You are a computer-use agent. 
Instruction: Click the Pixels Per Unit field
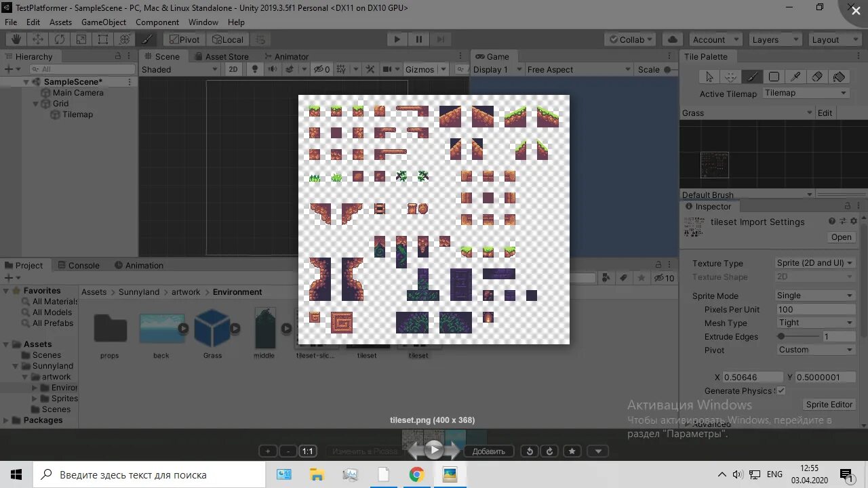pyautogui.click(x=815, y=309)
